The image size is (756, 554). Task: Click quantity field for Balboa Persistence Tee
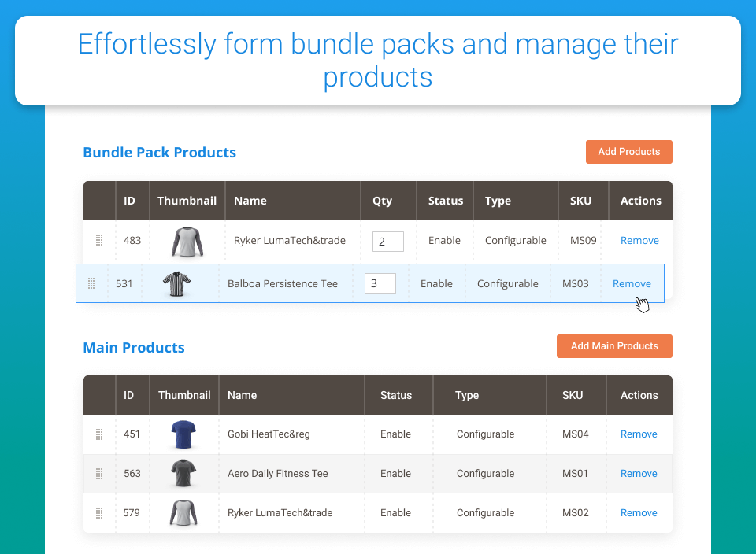380,283
